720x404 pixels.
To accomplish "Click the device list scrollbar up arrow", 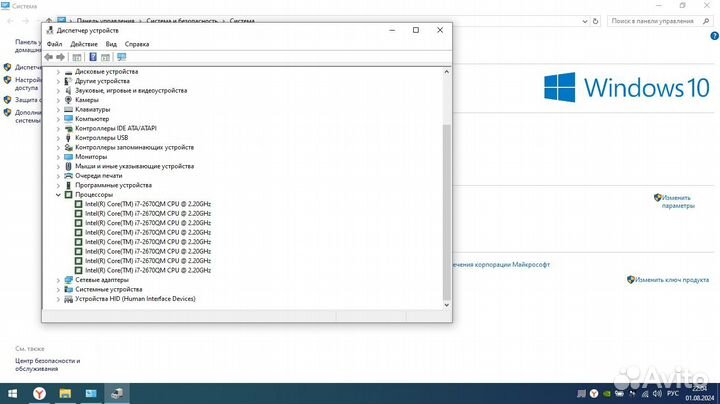I will point(447,72).
